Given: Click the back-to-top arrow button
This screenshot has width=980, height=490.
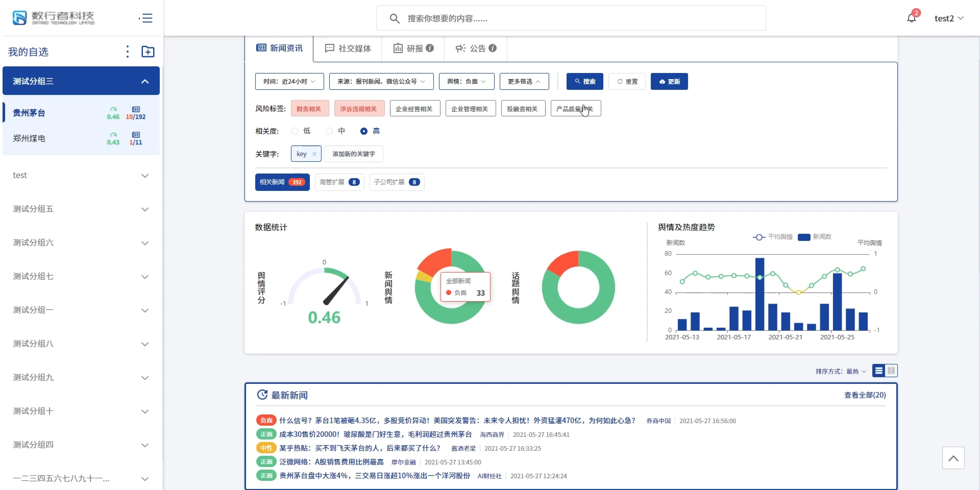Looking at the screenshot, I should 953,458.
